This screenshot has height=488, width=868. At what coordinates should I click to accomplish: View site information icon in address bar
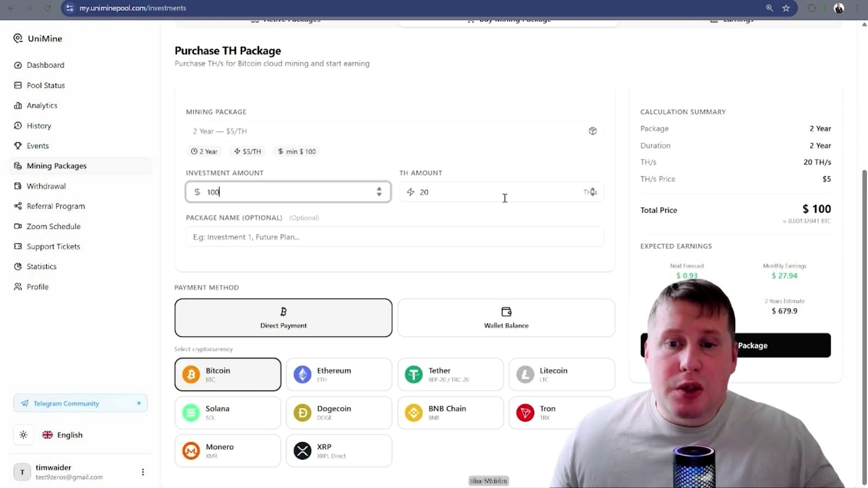point(69,8)
